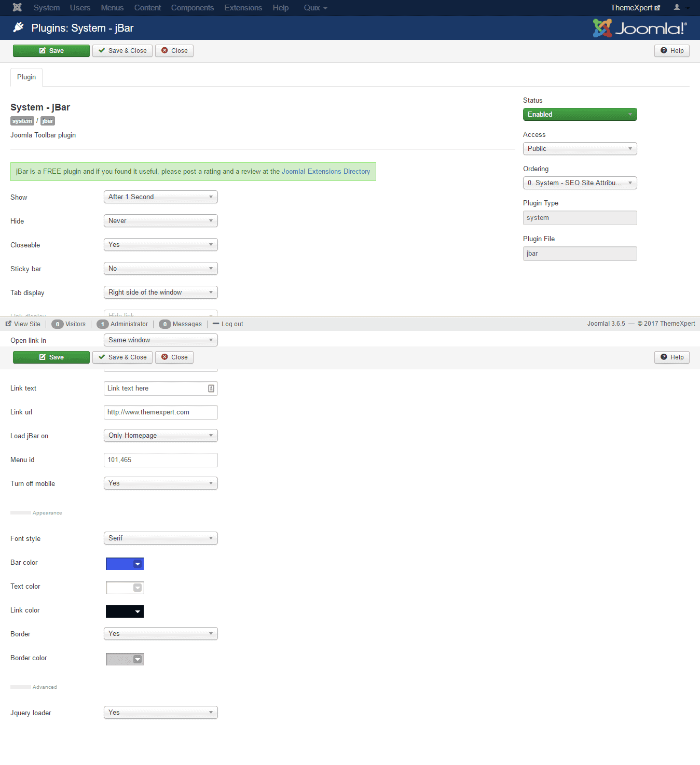
Task: Open the Extensions menu
Action: tap(243, 8)
